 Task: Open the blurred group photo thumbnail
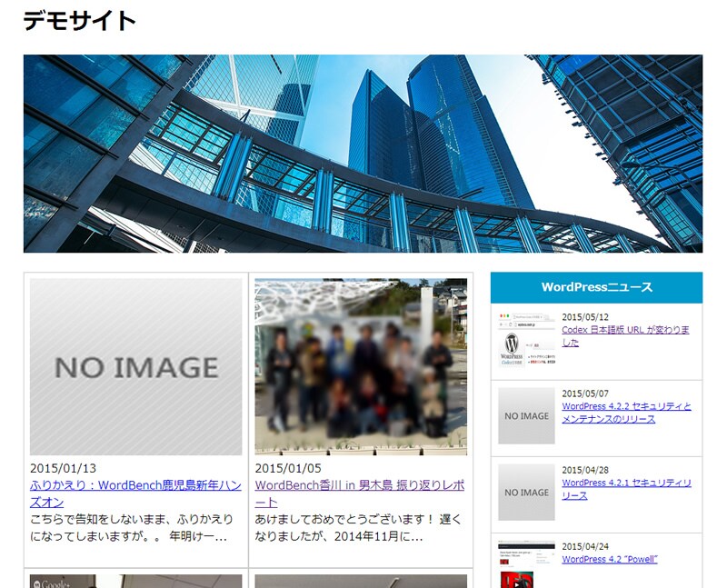coord(361,367)
